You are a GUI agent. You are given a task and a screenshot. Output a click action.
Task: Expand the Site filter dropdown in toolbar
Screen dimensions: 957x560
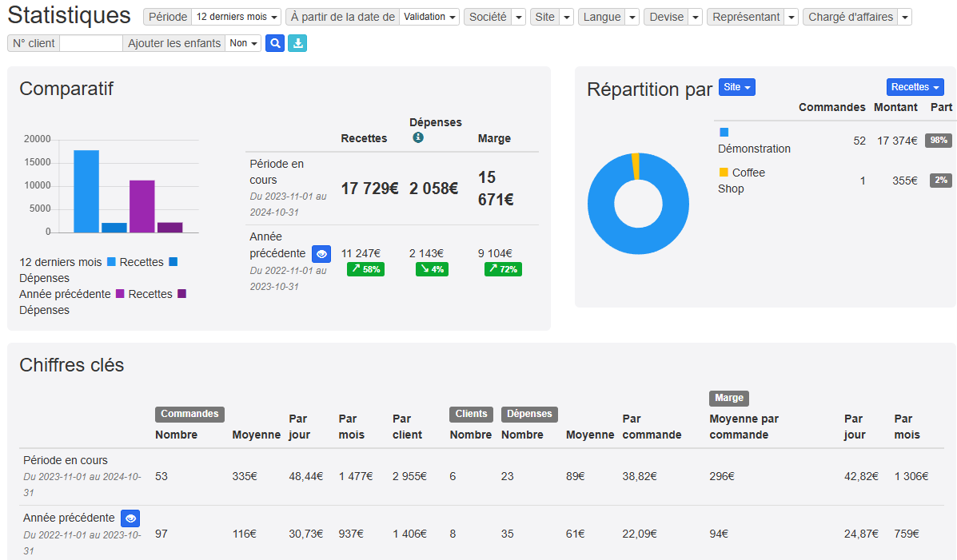tap(566, 17)
